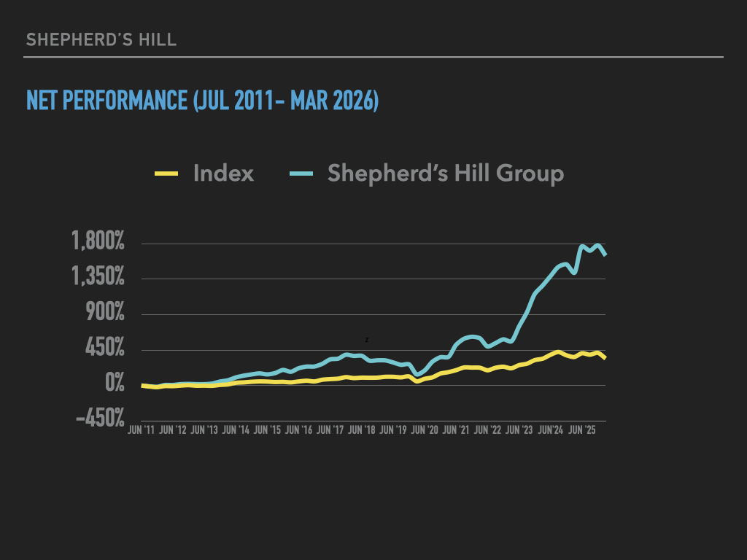Click the blue Shepherd's Hill Group legend marker
The height and width of the screenshot is (560, 747).
[x=301, y=174]
